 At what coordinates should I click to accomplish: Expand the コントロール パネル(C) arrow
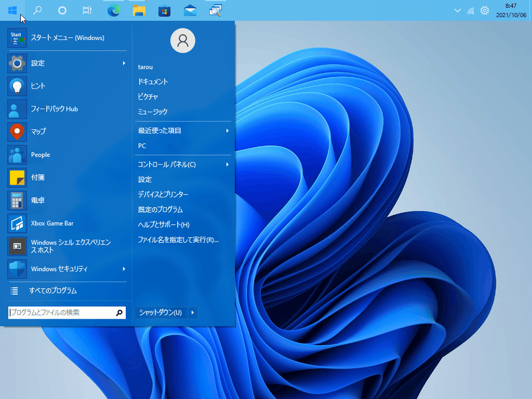[227, 165]
